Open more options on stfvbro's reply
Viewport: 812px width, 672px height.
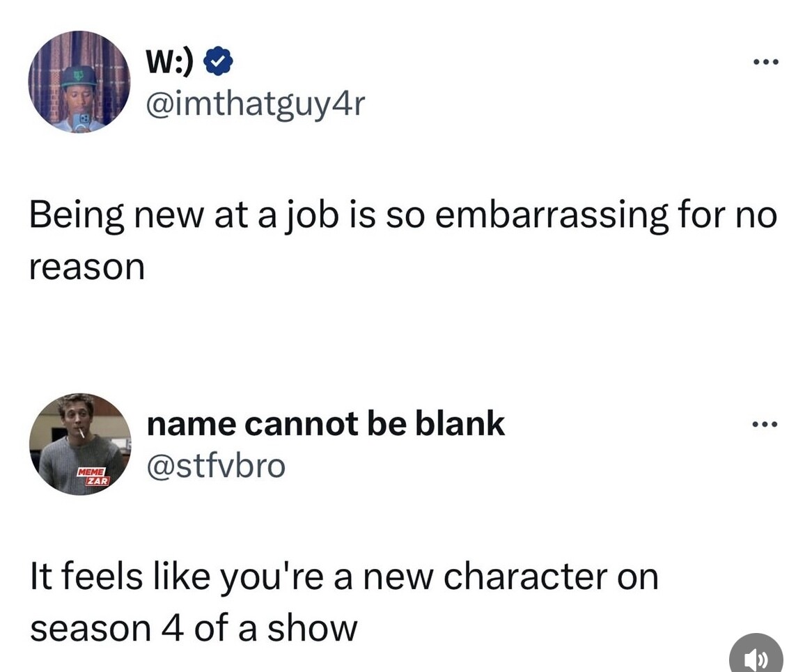point(765,425)
